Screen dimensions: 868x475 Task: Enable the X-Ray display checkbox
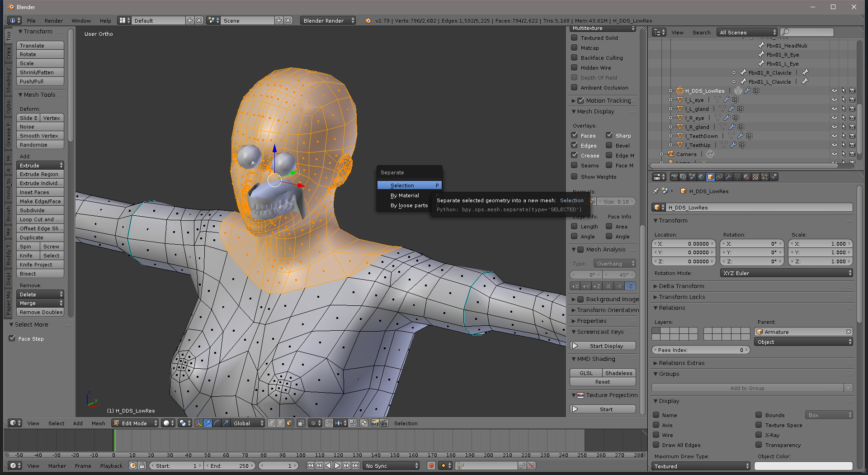(x=759, y=435)
